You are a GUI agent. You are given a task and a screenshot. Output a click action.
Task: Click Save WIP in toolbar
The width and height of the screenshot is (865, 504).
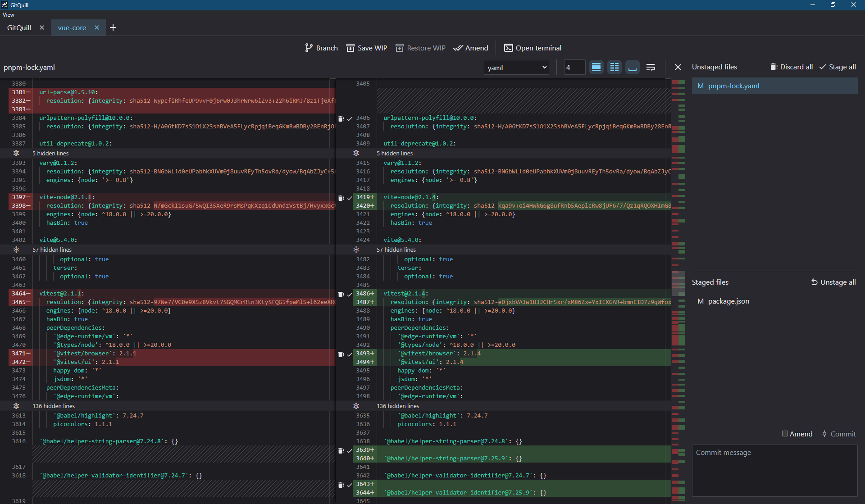(x=367, y=48)
